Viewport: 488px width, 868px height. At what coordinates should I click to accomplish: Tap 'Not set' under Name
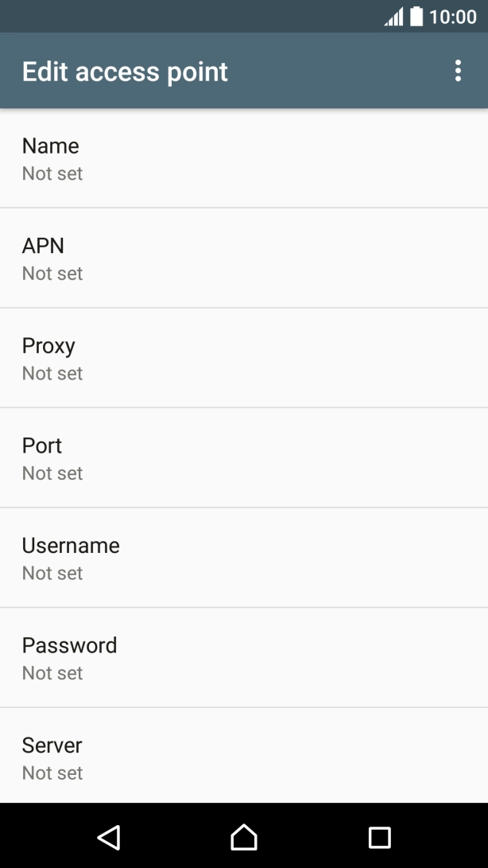click(x=52, y=173)
